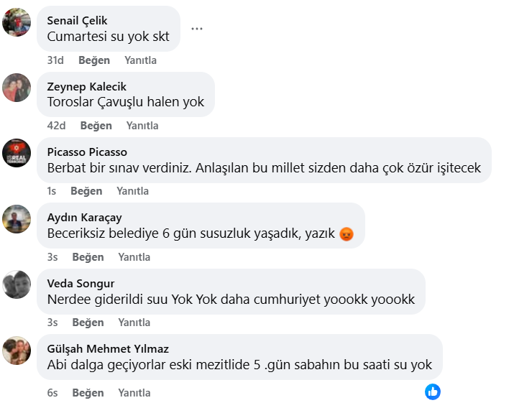This screenshot has height=408, width=532.
Task: Click Veda Songur's profile photo
Action: tap(17, 284)
